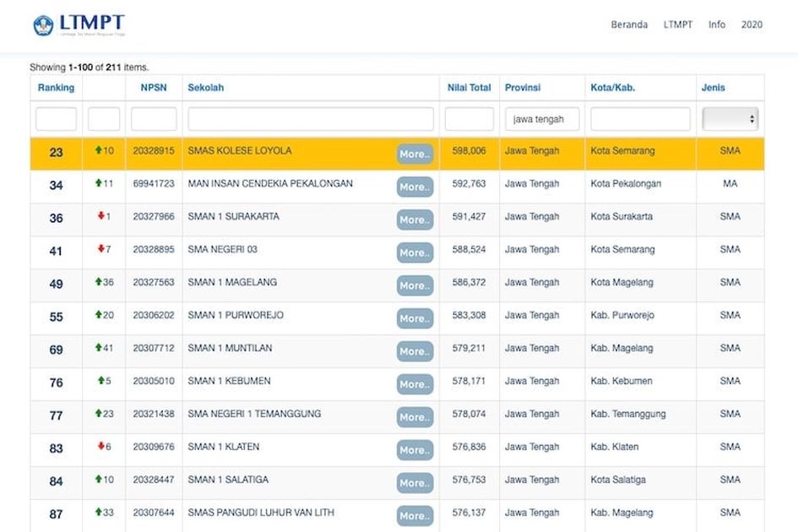Click Jenis value MA in Pekalongan row
798x532 pixels.
tap(730, 183)
